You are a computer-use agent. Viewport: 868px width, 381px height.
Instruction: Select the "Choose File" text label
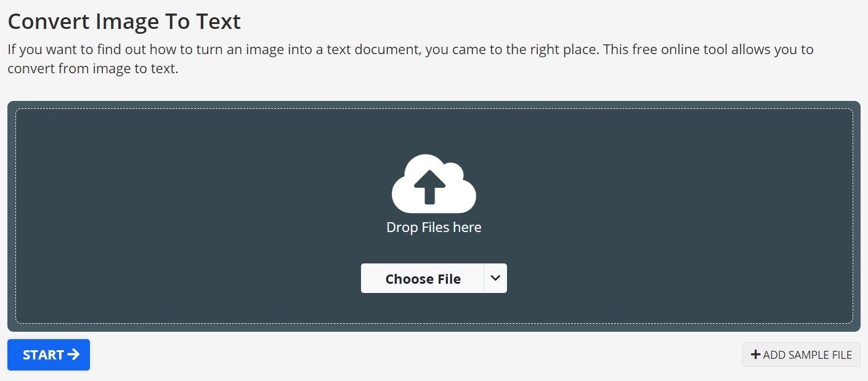[423, 279]
